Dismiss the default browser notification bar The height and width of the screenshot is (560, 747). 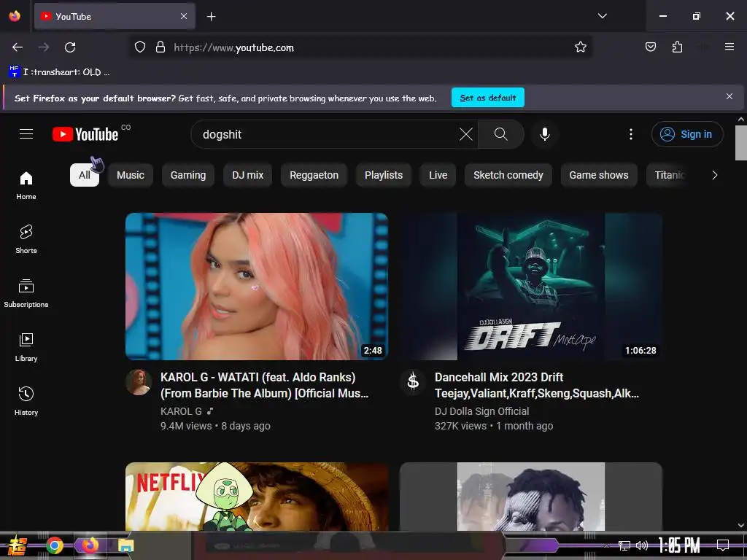(x=729, y=97)
